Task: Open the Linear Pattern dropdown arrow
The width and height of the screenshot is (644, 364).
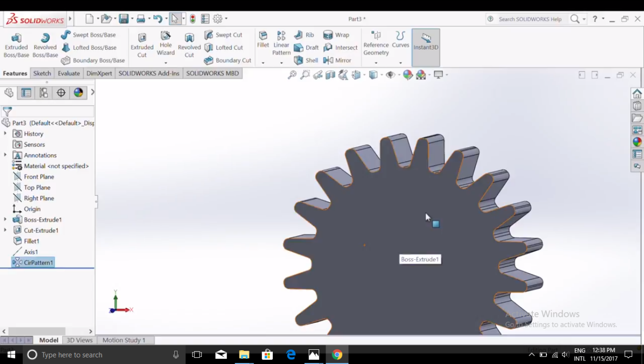Action: [x=281, y=63]
